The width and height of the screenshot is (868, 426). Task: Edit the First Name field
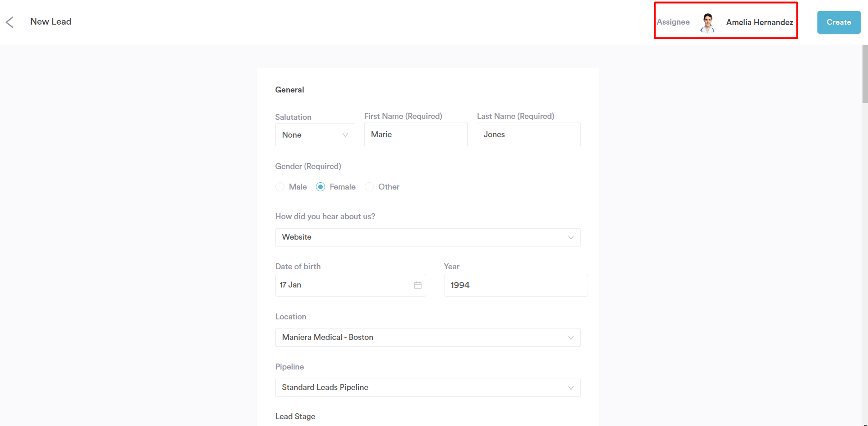click(416, 134)
